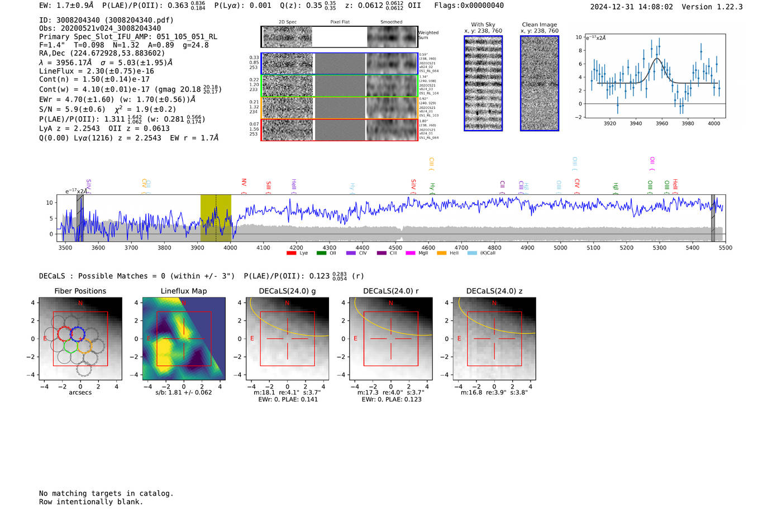Open the Lineflux Map thumbnail
The image size is (782, 532).
pyautogui.click(x=184, y=339)
